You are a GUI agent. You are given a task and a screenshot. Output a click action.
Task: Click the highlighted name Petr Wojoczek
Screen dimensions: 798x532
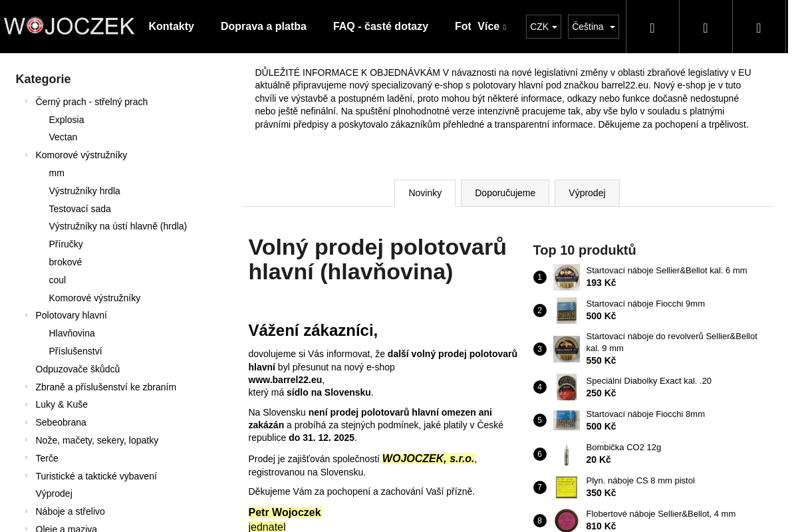pos(284,512)
